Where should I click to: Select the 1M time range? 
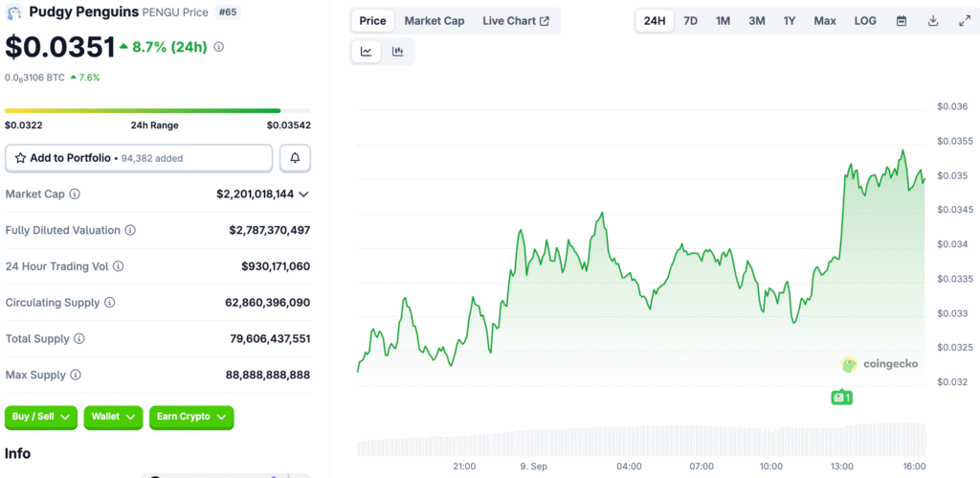tap(724, 21)
